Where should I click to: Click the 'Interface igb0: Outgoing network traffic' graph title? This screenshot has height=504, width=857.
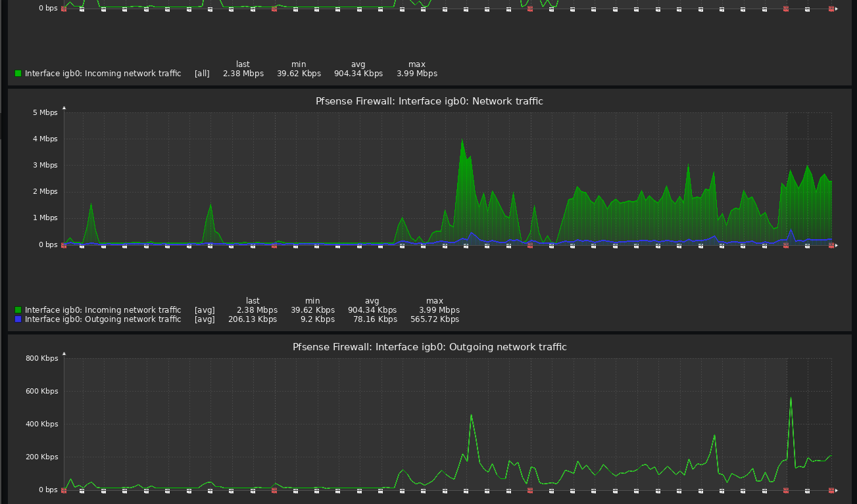pos(429,347)
